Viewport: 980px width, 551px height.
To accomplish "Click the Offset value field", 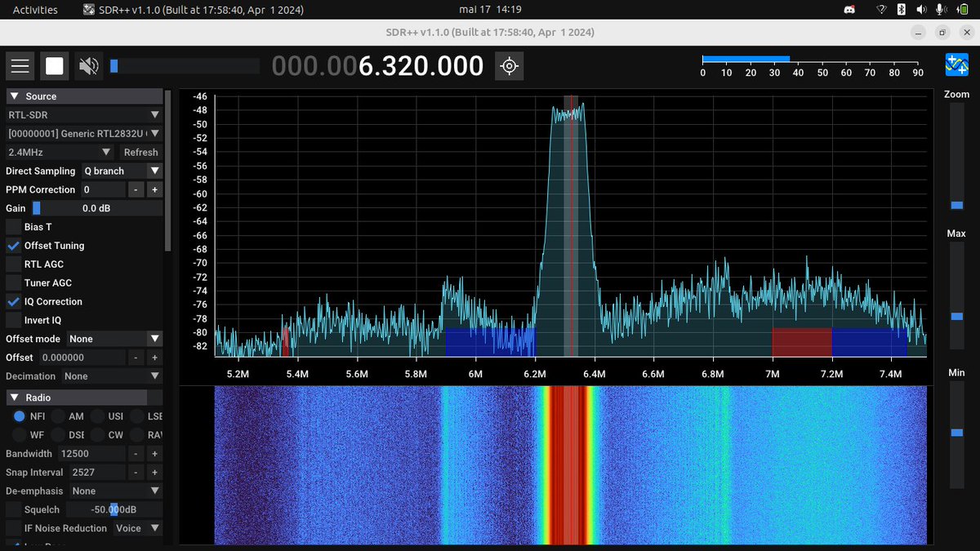I will coord(82,358).
